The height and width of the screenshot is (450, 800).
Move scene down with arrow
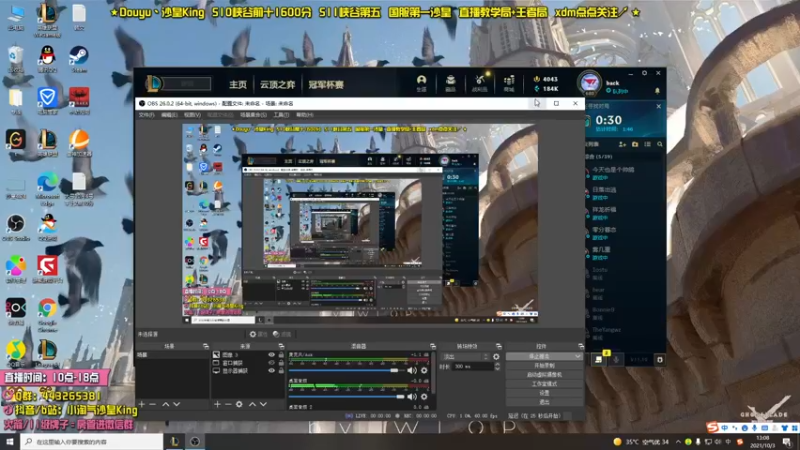177,404
